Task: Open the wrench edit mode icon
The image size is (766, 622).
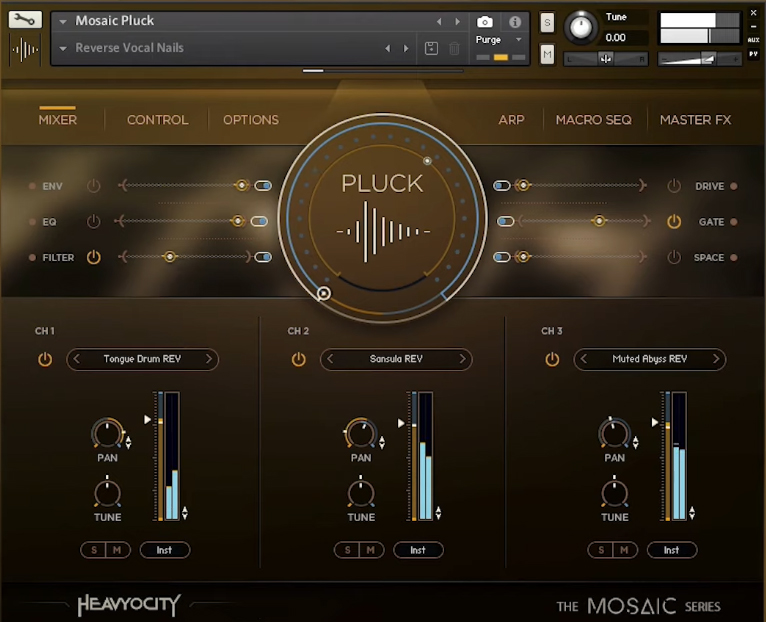Action: 25,20
